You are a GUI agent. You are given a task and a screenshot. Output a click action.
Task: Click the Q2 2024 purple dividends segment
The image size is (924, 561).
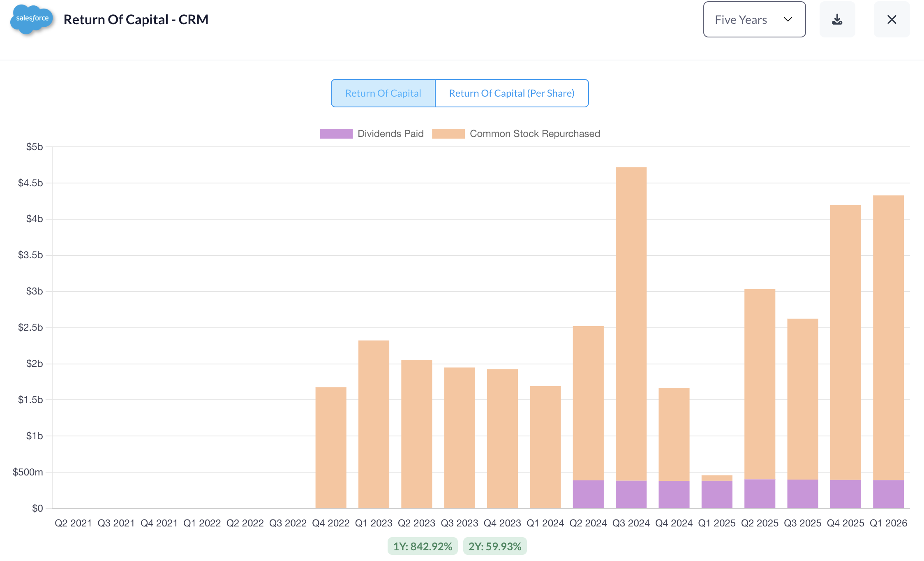(x=588, y=494)
